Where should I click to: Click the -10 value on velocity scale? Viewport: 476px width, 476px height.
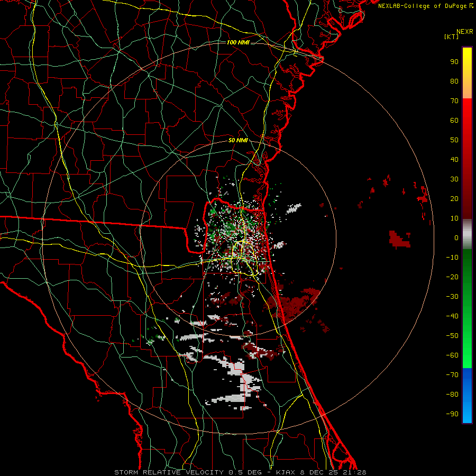pyautogui.click(x=452, y=258)
